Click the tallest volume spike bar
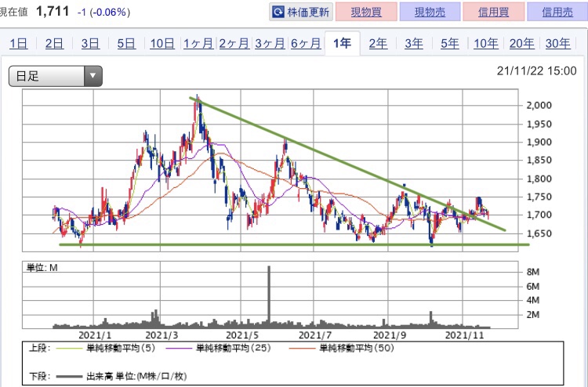Viewport: 588px width, 387px height. pyautogui.click(x=269, y=296)
